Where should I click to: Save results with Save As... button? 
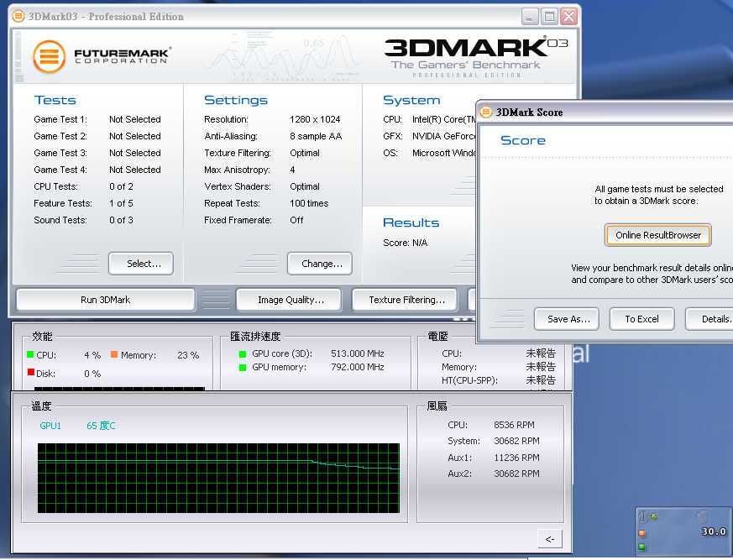(567, 319)
